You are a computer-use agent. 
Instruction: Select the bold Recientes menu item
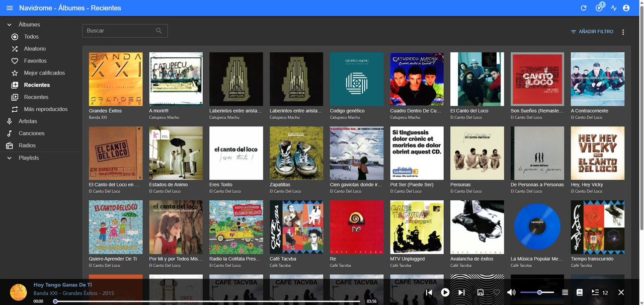pos(40,85)
